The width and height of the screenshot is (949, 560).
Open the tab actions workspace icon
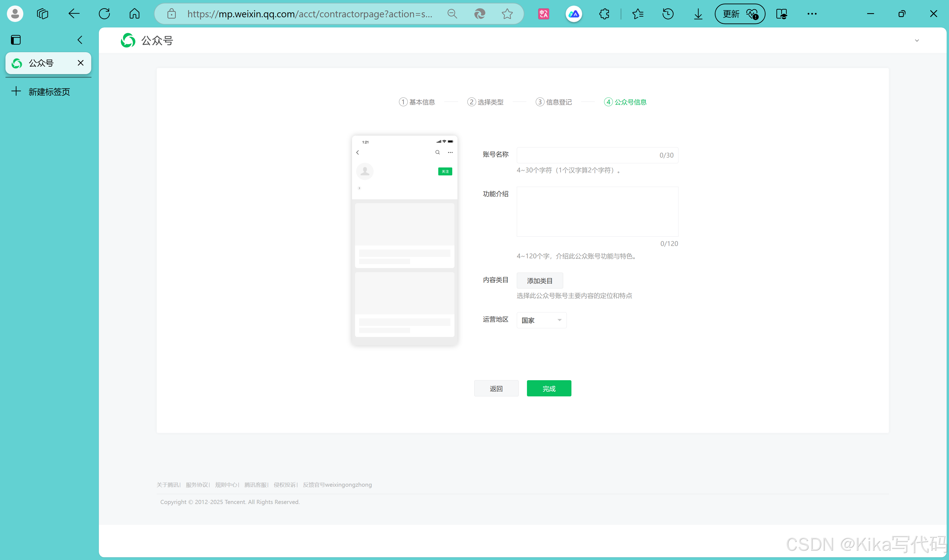tap(42, 14)
